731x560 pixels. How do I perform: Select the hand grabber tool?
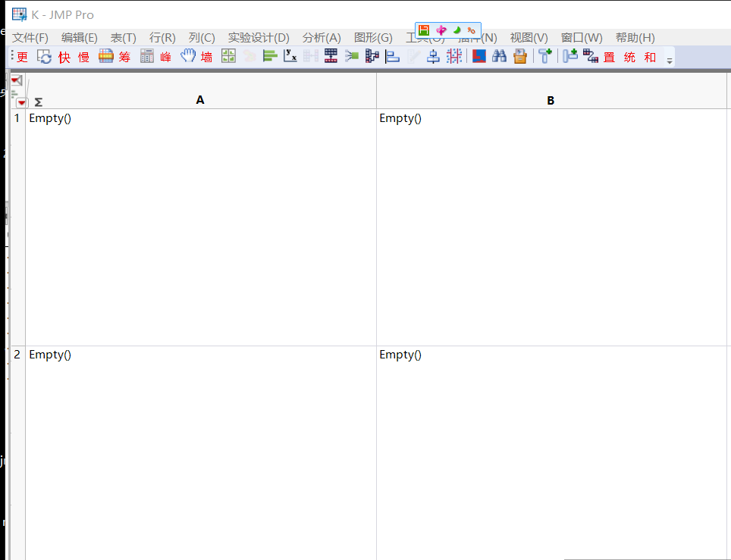click(x=188, y=56)
